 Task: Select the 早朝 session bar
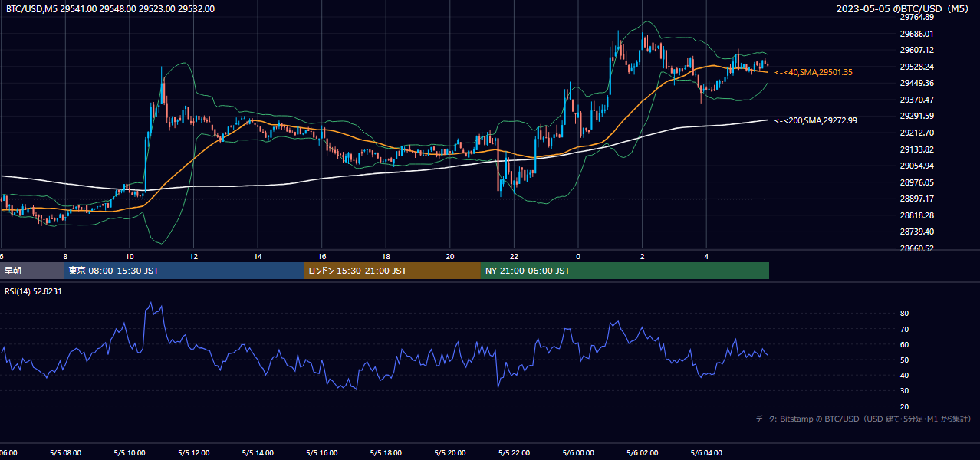31,271
